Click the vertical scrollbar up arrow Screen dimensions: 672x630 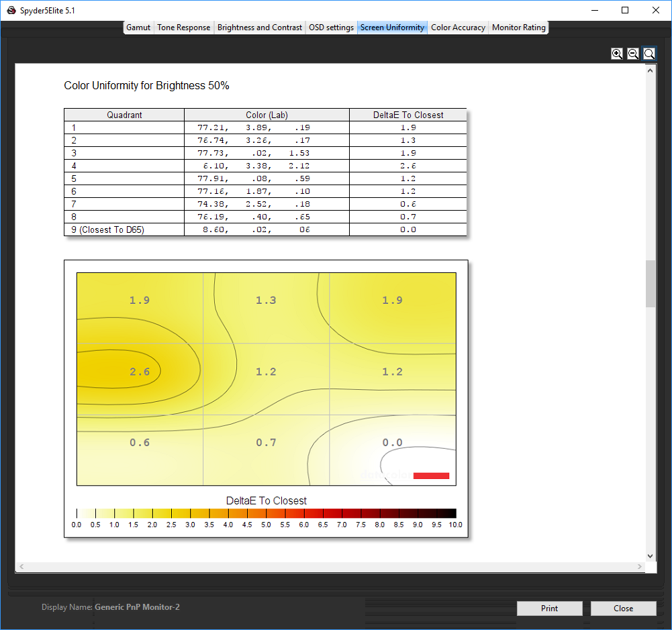(x=650, y=70)
